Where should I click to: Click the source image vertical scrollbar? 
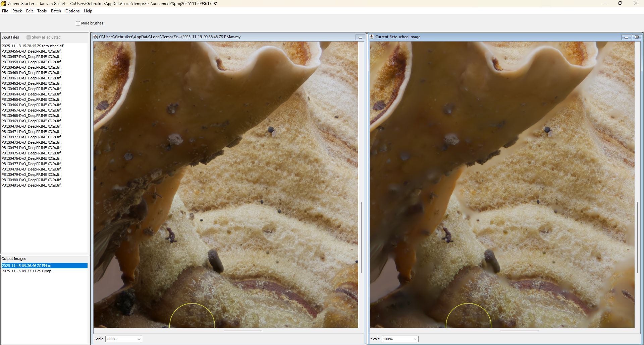tap(361, 238)
